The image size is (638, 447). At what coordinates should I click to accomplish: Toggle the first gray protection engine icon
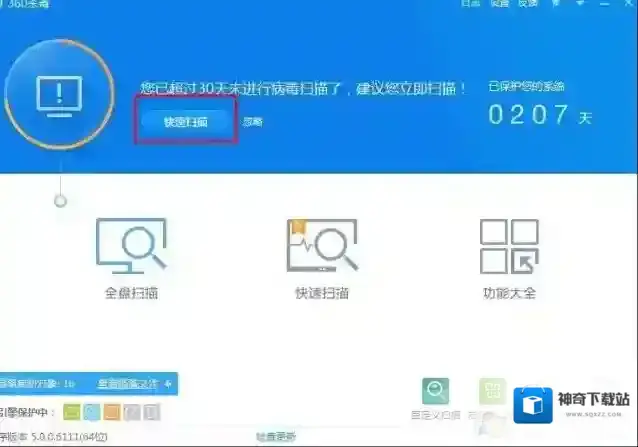click(132, 412)
